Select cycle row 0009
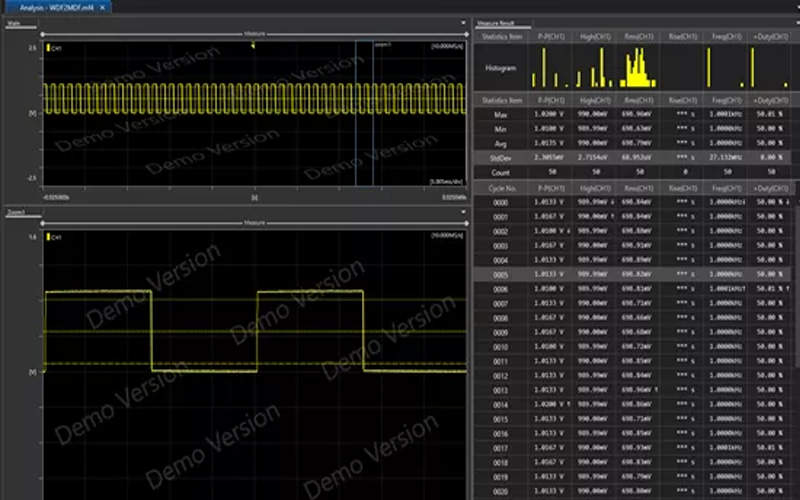The width and height of the screenshot is (800, 500). point(633,332)
